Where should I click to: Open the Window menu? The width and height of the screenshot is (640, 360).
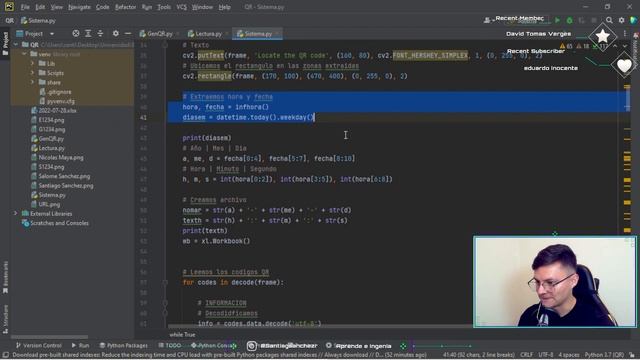coord(202,7)
